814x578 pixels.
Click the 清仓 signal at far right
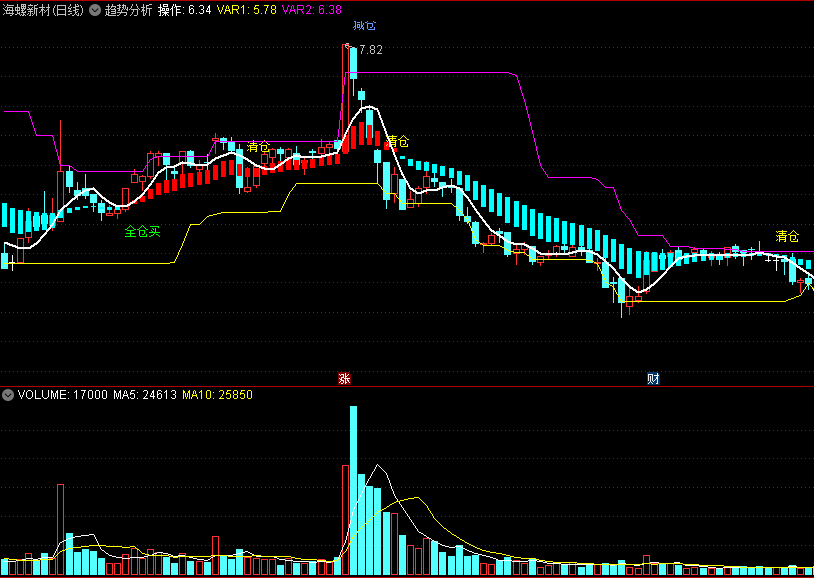click(x=787, y=236)
